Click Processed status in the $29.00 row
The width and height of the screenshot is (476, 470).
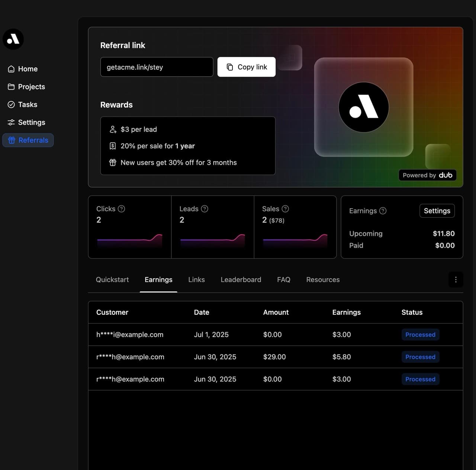pos(420,357)
